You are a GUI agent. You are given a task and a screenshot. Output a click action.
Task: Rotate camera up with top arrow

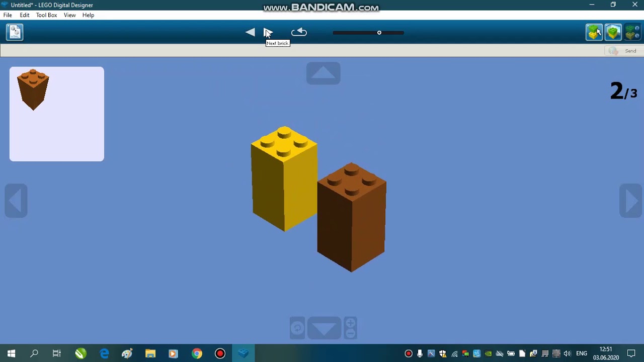pyautogui.click(x=324, y=73)
